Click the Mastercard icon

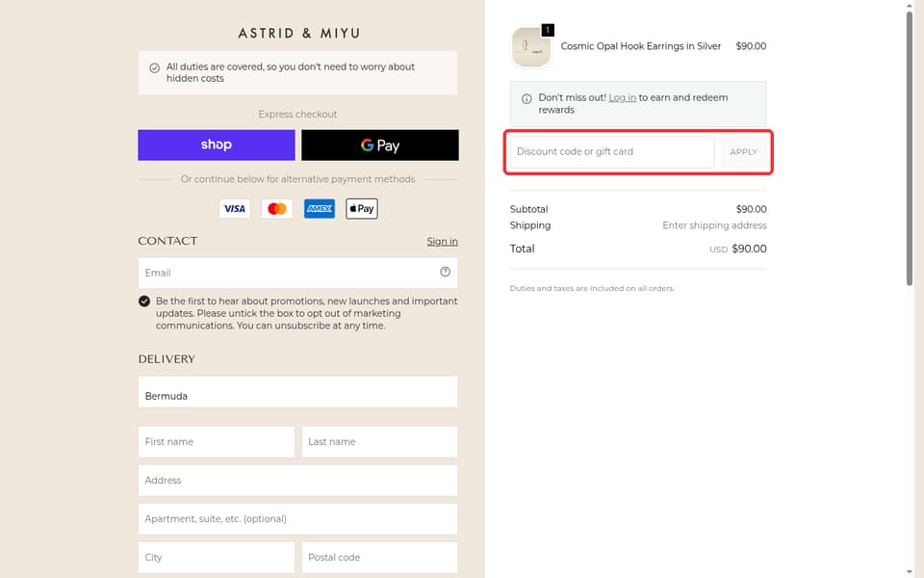[x=277, y=209]
